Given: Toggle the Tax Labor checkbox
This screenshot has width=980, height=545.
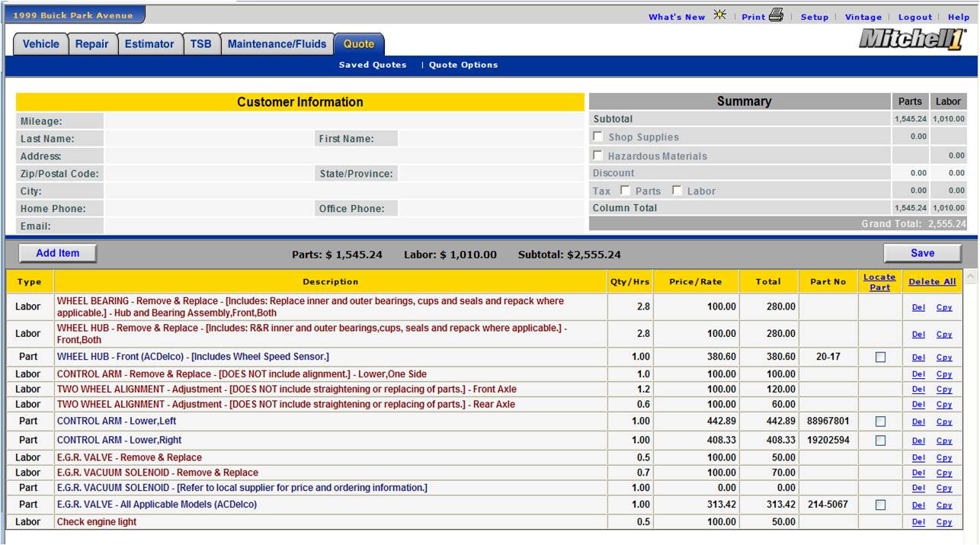Looking at the screenshot, I should (677, 191).
